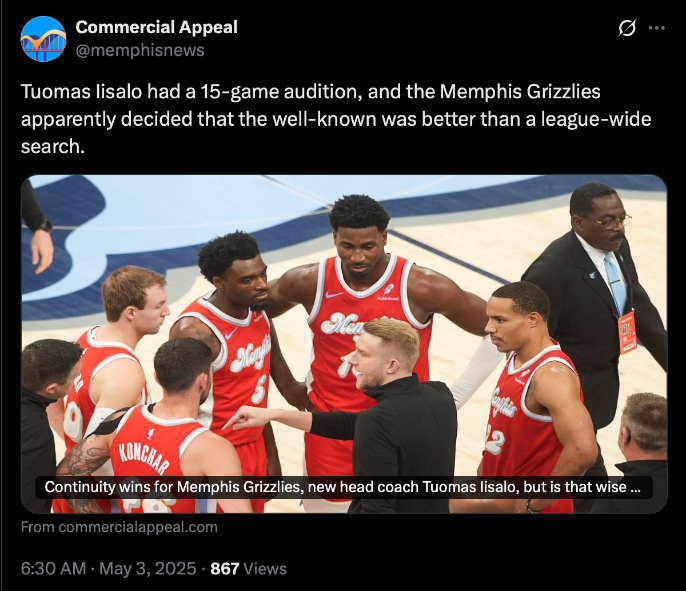Click the @memphisnews handle

140,50
